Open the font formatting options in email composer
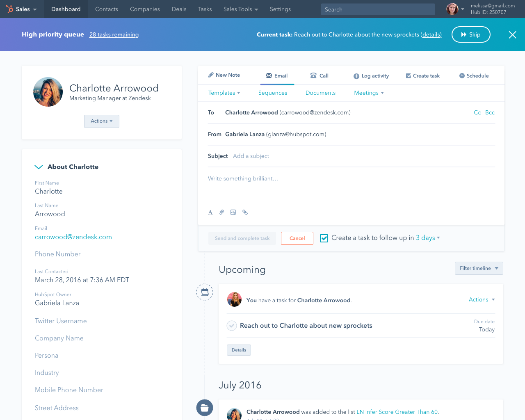 tap(210, 212)
